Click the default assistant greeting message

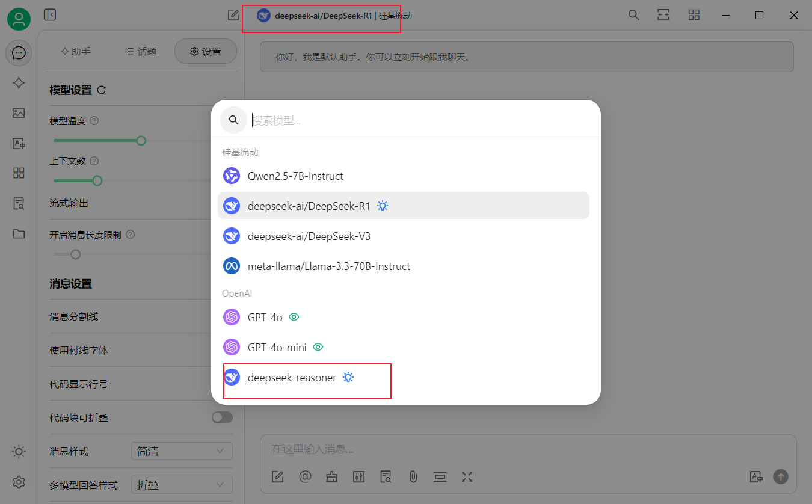tap(526, 57)
